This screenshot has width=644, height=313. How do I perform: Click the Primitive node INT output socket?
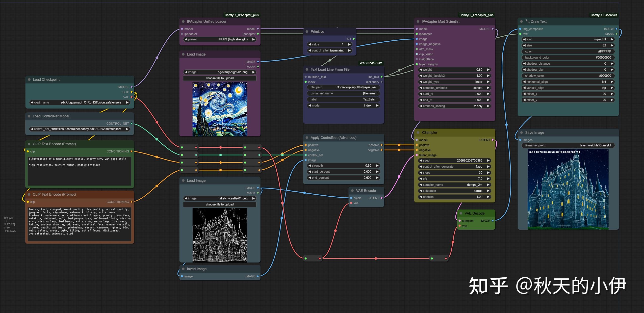(354, 39)
